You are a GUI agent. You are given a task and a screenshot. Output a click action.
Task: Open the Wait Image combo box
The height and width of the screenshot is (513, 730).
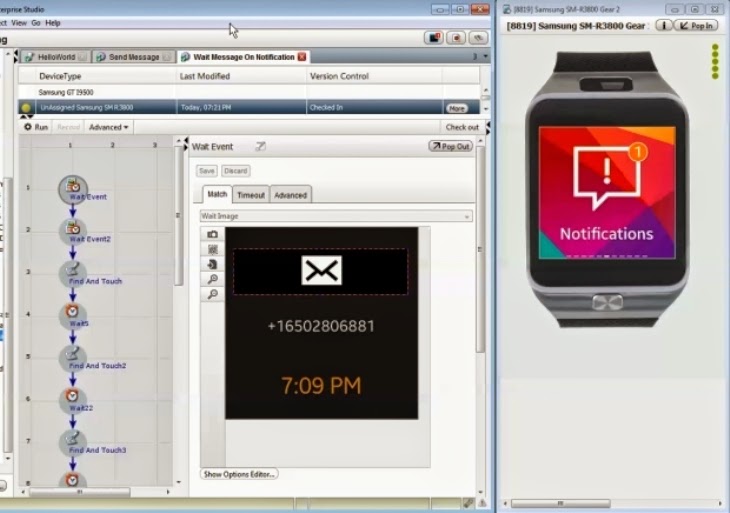click(336, 216)
